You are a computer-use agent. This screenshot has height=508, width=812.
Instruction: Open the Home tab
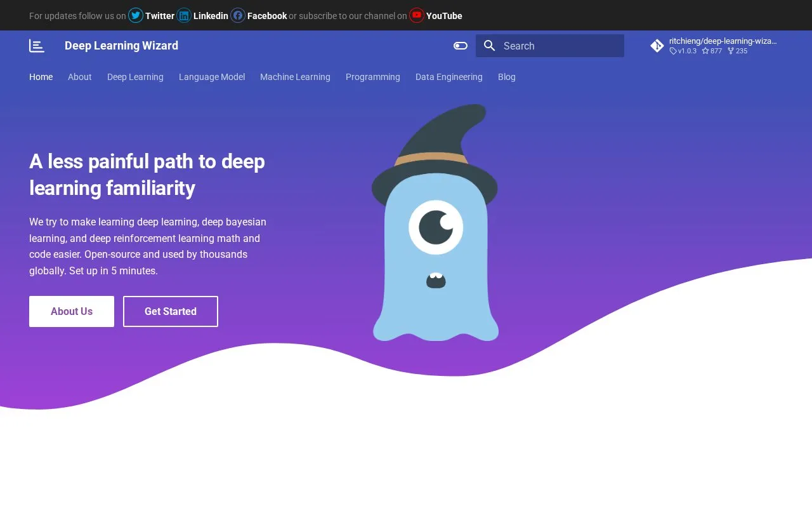pos(41,77)
